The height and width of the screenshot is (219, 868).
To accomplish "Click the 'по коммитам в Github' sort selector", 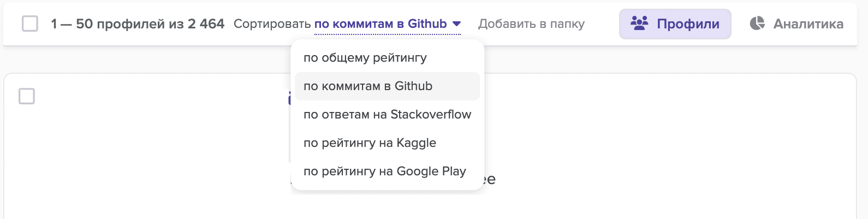I will point(381,24).
